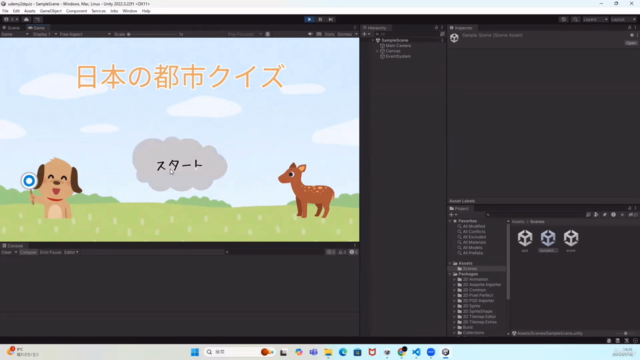Open the Layout dropdown
640x360 pixels.
(x=623, y=19)
